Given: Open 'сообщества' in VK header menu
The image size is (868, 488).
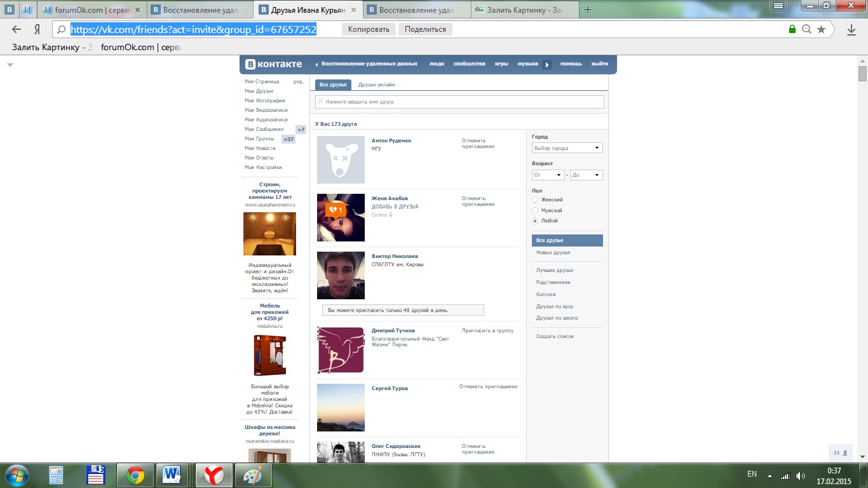Looking at the screenshot, I should [469, 64].
